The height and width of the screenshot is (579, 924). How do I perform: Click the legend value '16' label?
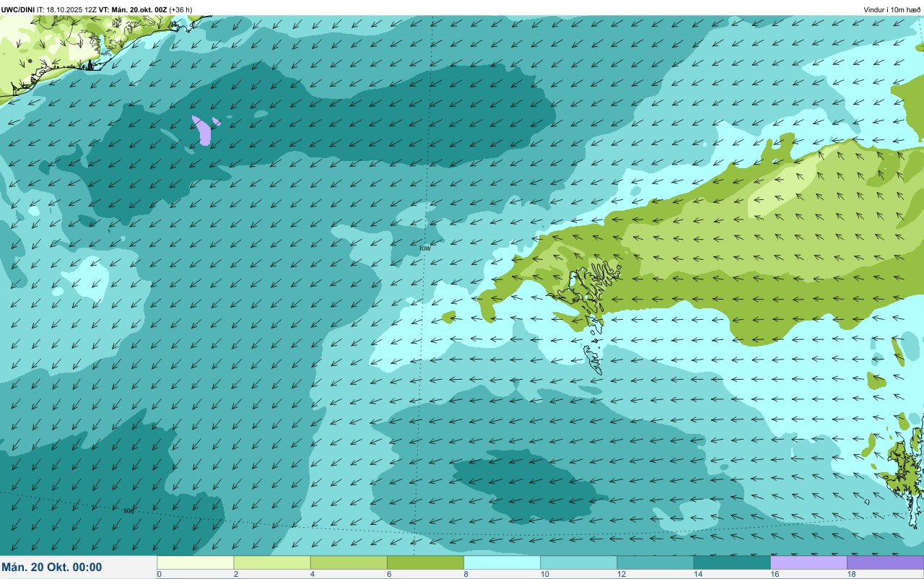pyautogui.click(x=773, y=574)
